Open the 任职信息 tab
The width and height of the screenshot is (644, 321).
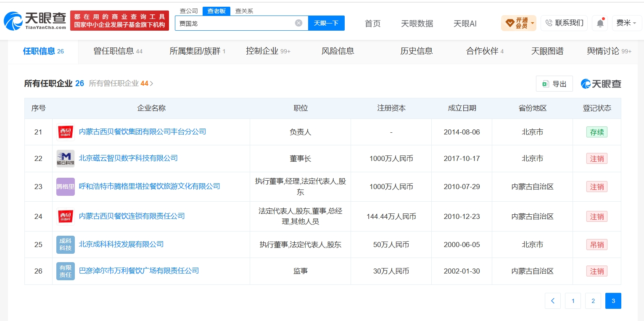click(x=43, y=51)
